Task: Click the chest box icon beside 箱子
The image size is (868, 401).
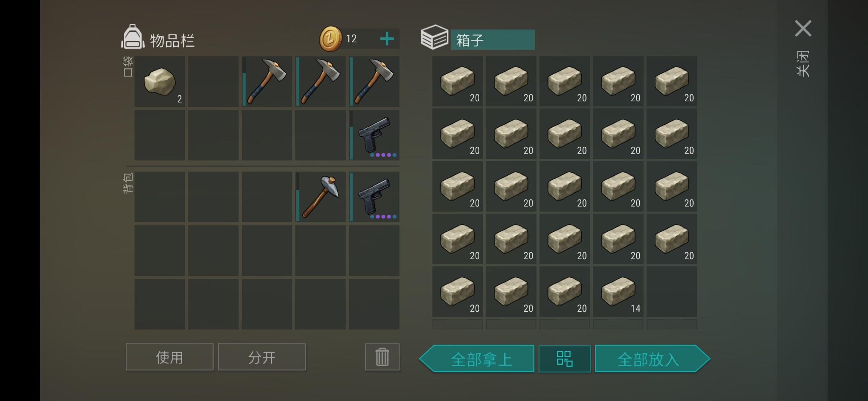Action: (x=434, y=37)
